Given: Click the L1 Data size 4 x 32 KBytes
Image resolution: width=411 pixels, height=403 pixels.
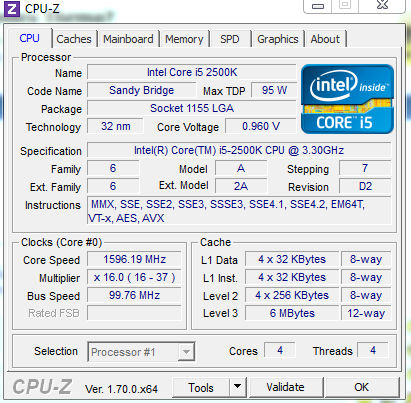Looking at the screenshot, I should click(x=292, y=259).
